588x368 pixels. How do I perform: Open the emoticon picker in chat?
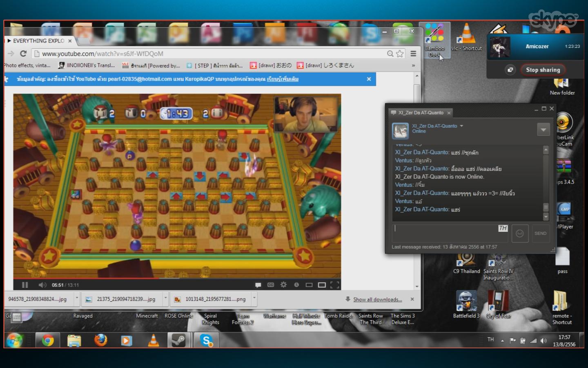[x=520, y=233]
